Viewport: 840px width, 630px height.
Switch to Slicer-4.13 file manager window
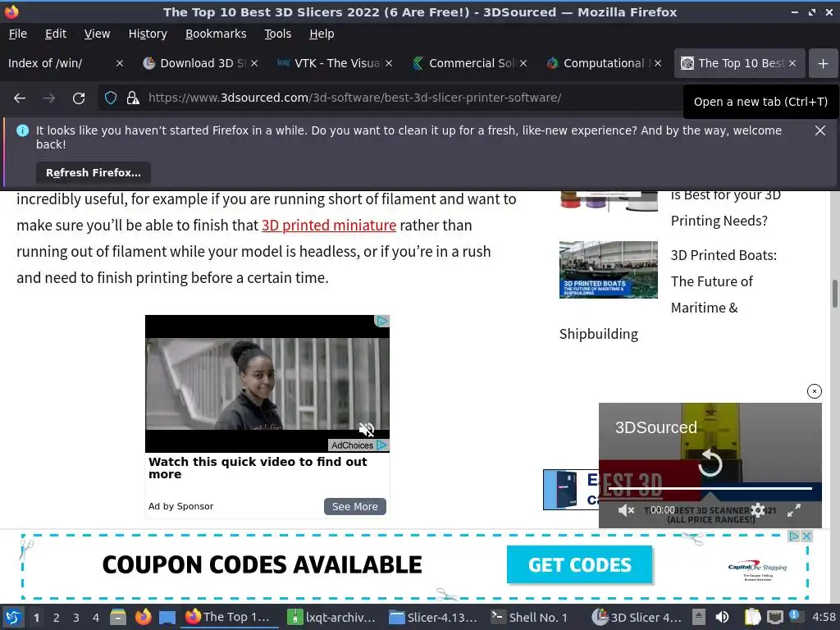pos(433,617)
